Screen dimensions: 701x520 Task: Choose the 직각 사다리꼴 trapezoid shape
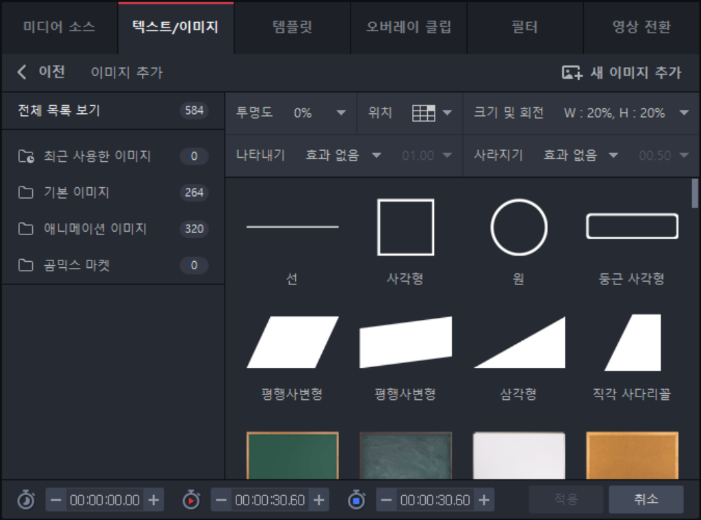coord(631,343)
